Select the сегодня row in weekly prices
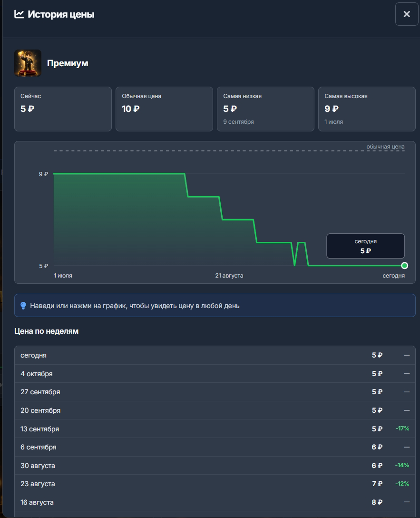The height and width of the screenshot is (518, 420). 215,355
